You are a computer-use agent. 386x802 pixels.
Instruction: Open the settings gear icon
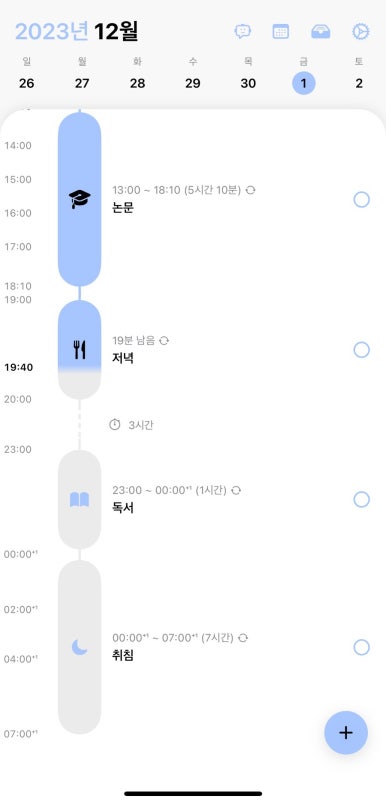tap(360, 32)
